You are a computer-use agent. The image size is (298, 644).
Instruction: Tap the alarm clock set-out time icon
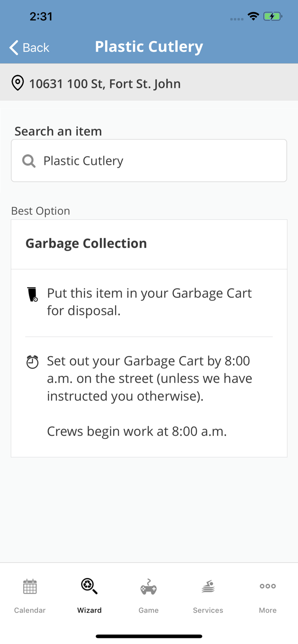tap(32, 362)
